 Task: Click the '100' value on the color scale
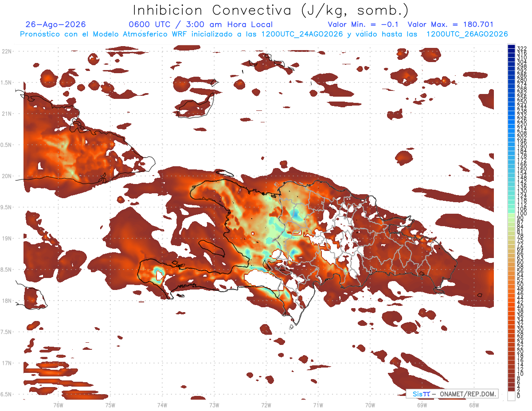(x=521, y=214)
